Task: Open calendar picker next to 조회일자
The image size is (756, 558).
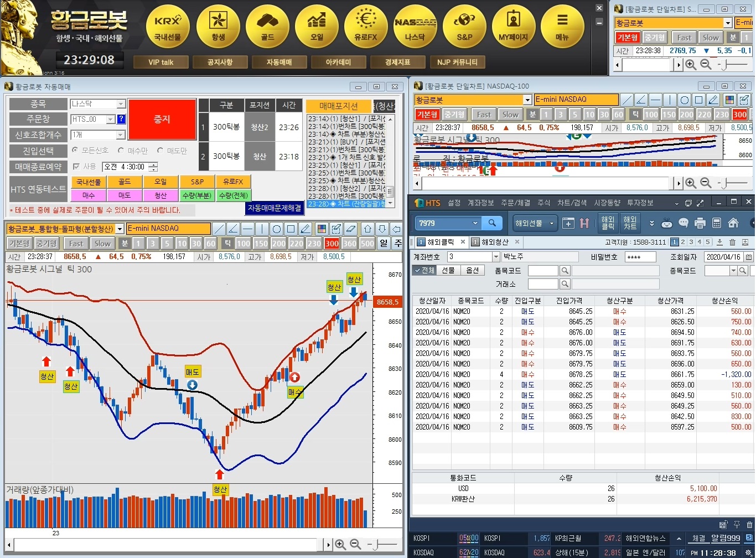Action: [749, 257]
